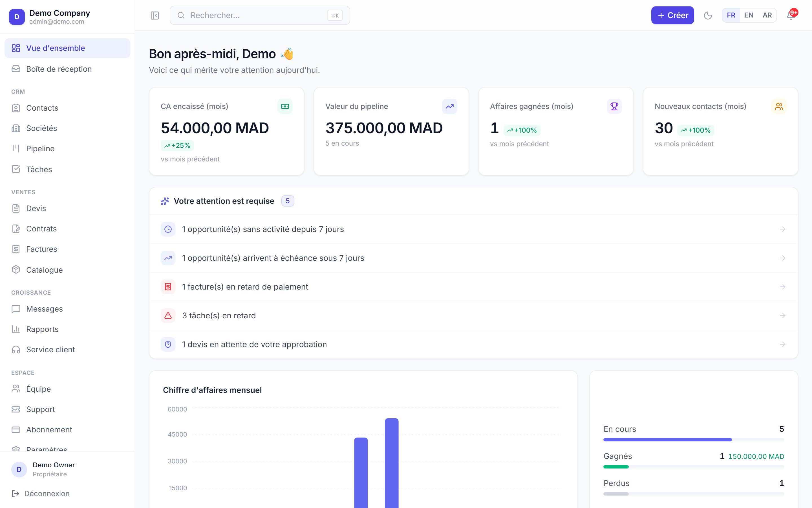The image size is (812, 508).
Task: Open arrow for facture(s) en retard row
Action: tap(783, 287)
